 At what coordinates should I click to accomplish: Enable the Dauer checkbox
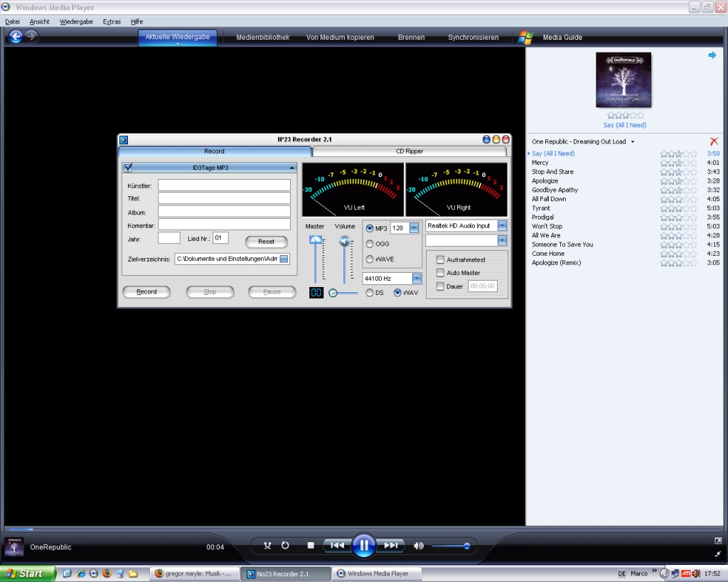[440, 286]
